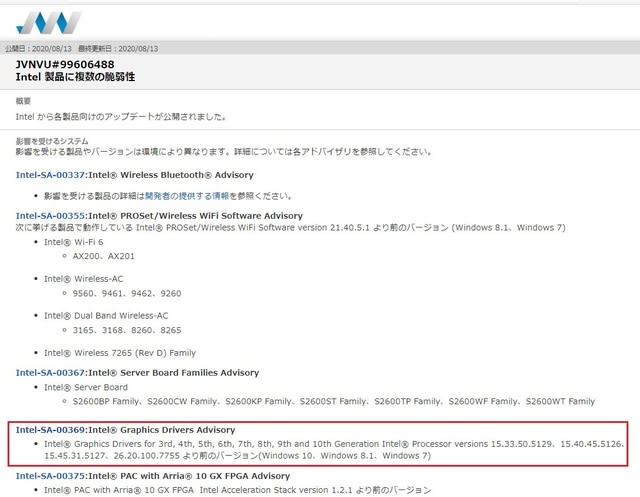Click the Intel® Server Board list item
The image size is (640, 497).
pyautogui.click(x=86, y=387)
